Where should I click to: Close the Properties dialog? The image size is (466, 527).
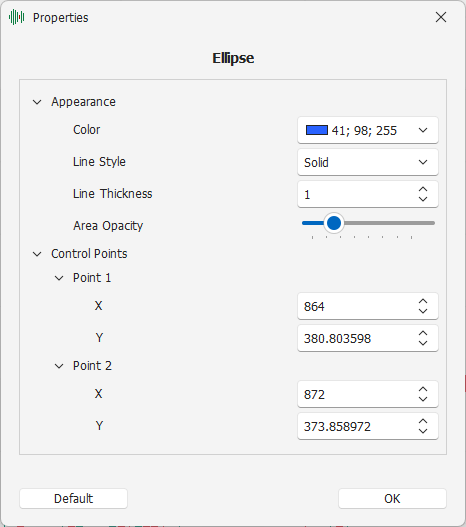click(x=441, y=17)
